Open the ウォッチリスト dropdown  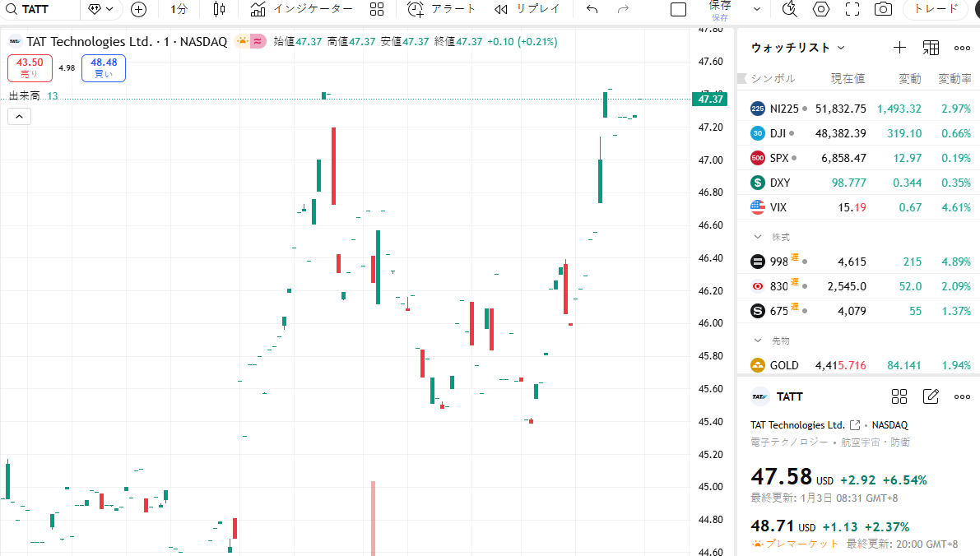[x=797, y=48]
